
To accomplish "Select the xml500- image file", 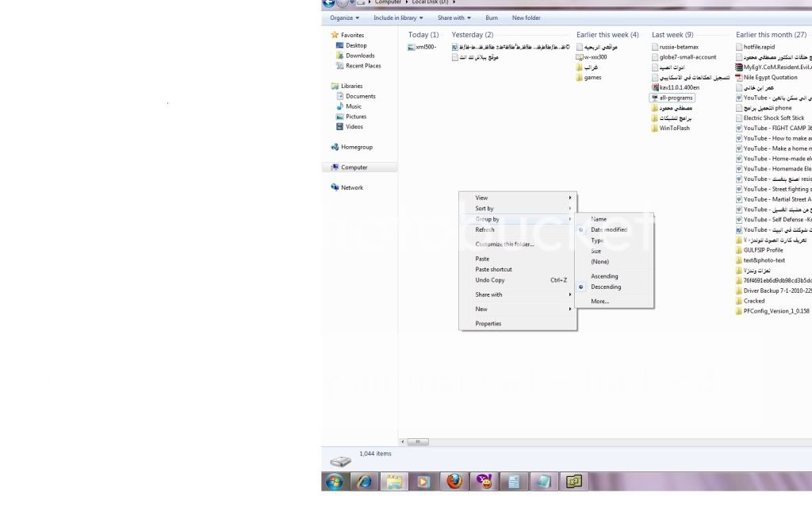I will point(422,47).
